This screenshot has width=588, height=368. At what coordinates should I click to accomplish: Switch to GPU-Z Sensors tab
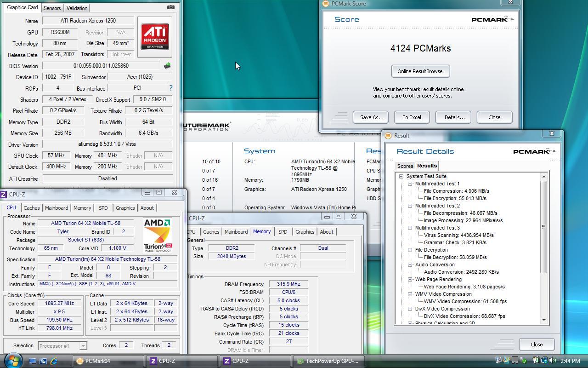click(x=52, y=8)
